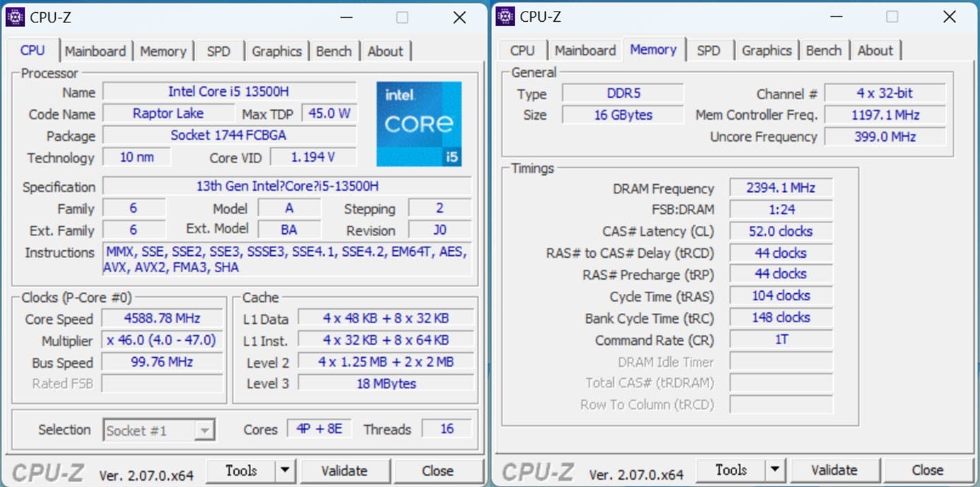Click the Instructions list starting with MMX

pos(287,260)
